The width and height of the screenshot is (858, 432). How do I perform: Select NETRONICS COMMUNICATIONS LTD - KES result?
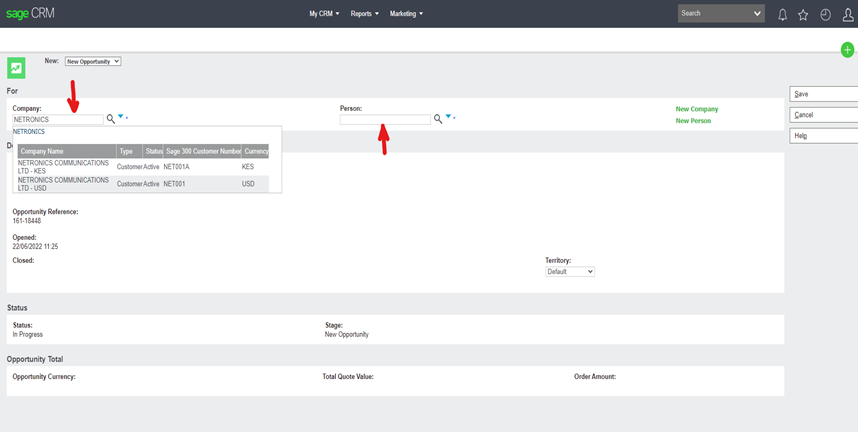point(63,166)
